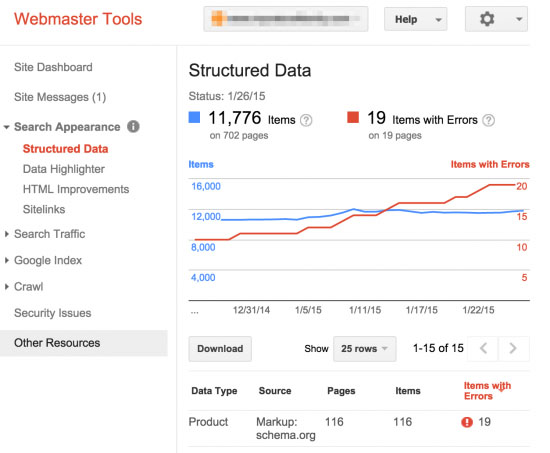Go to next page of results
550x453 pixels.
513,348
